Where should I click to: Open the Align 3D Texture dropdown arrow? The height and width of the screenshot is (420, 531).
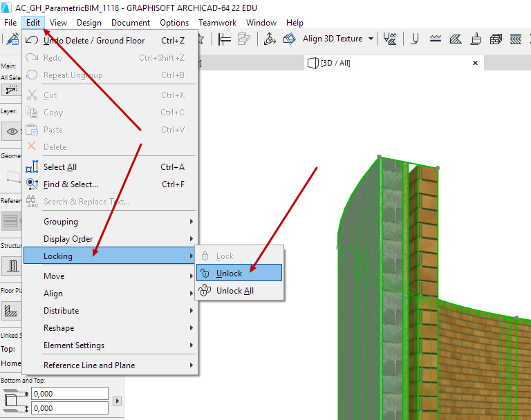[x=371, y=39]
